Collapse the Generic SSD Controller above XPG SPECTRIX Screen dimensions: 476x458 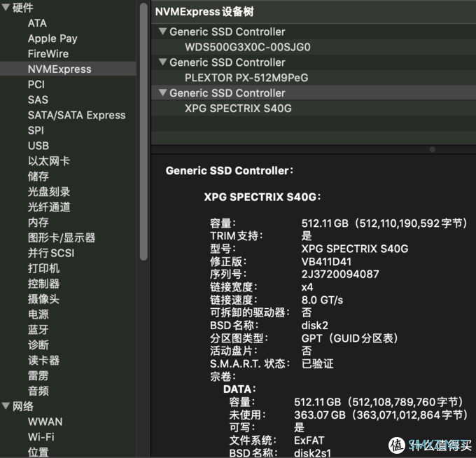coord(162,92)
